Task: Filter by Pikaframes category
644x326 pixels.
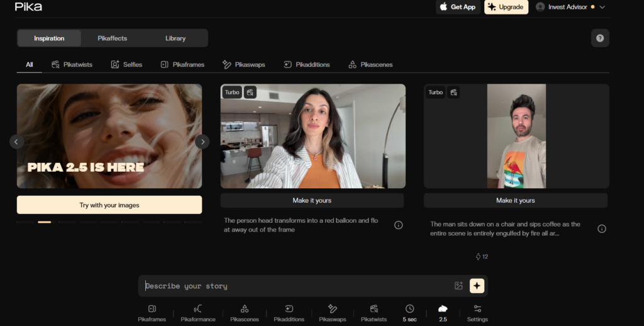Action: [x=182, y=65]
